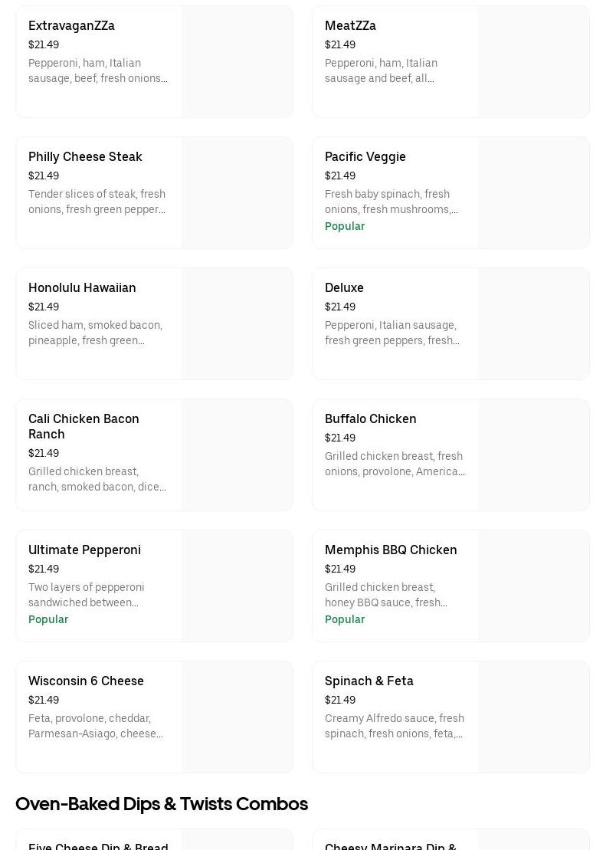Open Cheesy Marinara Dip combo item
The height and width of the screenshot is (850, 616).
click(x=391, y=845)
